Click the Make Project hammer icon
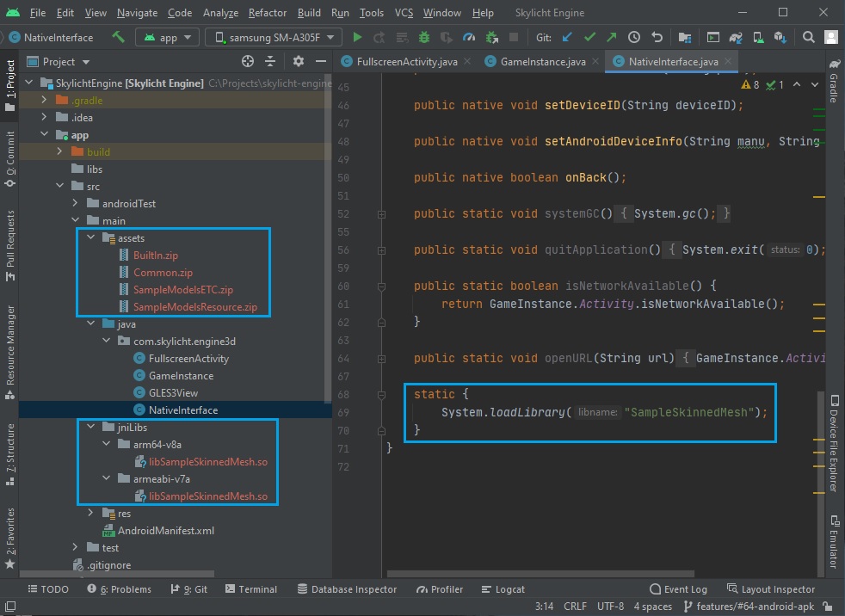Screen dimensions: 845x616 coord(118,37)
